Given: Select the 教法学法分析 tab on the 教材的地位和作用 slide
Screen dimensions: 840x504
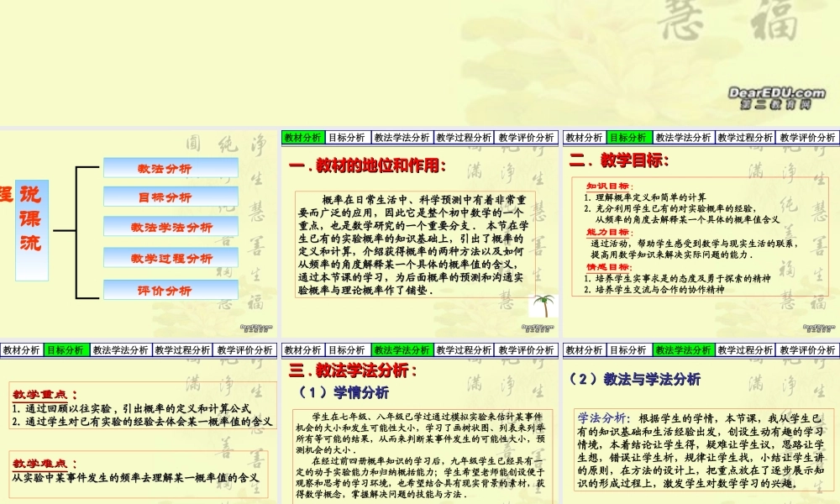Looking at the screenshot, I should point(402,138).
